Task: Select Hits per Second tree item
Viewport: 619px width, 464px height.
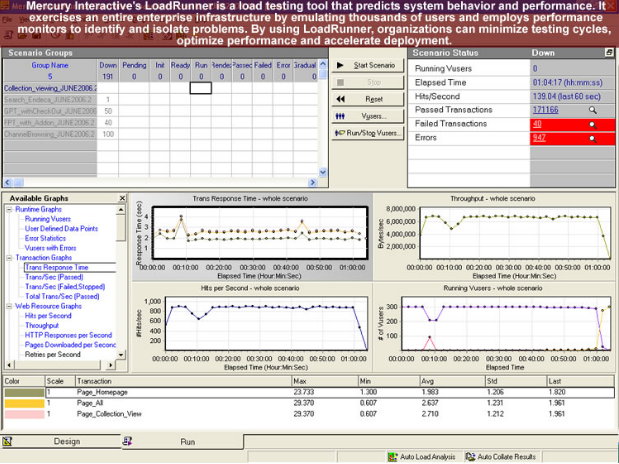Action: [48, 316]
